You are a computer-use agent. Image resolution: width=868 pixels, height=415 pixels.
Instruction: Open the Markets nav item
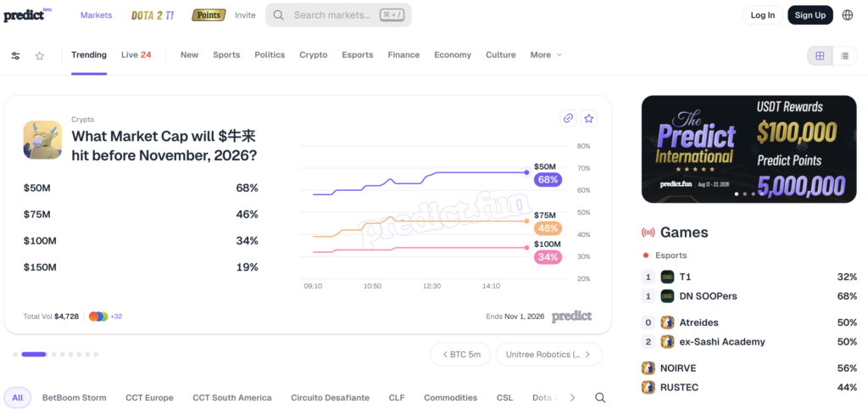click(x=97, y=15)
